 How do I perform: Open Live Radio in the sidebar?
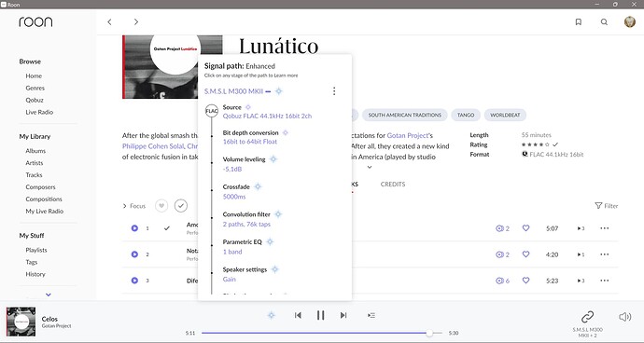pyautogui.click(x=39, y=112)
